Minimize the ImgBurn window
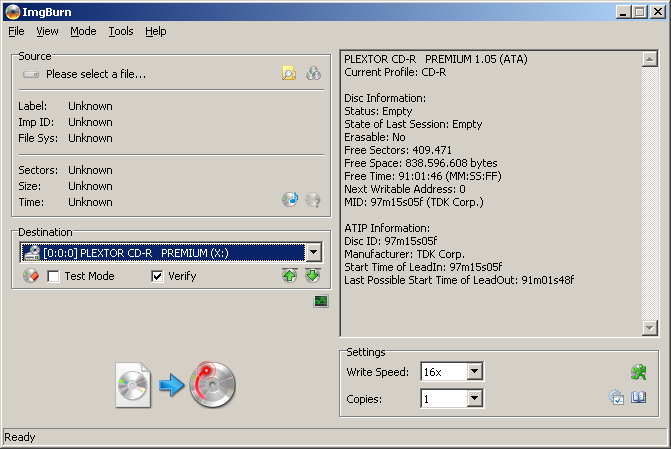Image resolution: width=671 pixels, height=449 pixels. pos(623,12)
